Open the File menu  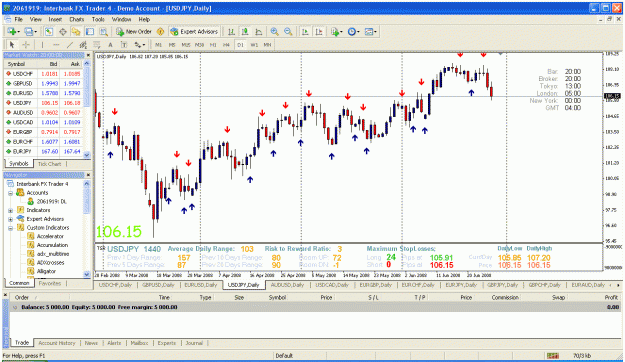pyautogui.click(x=19, y=19)
